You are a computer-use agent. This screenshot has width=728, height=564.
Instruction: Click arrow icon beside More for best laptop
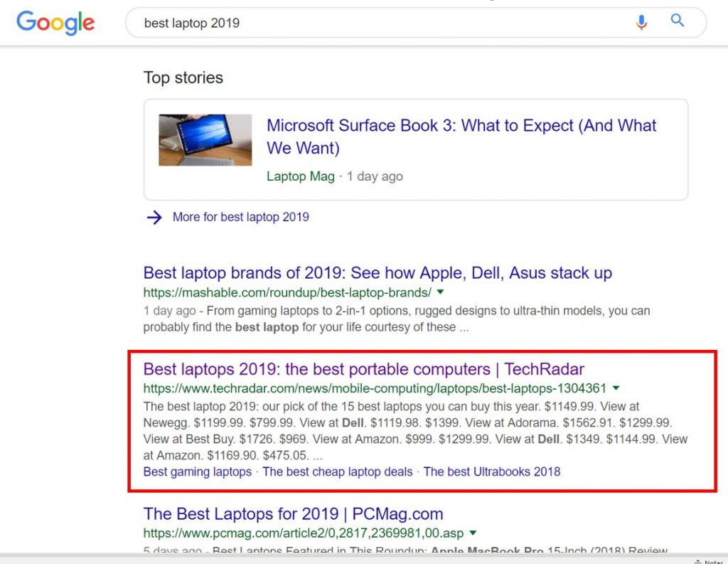pos(154,217)
